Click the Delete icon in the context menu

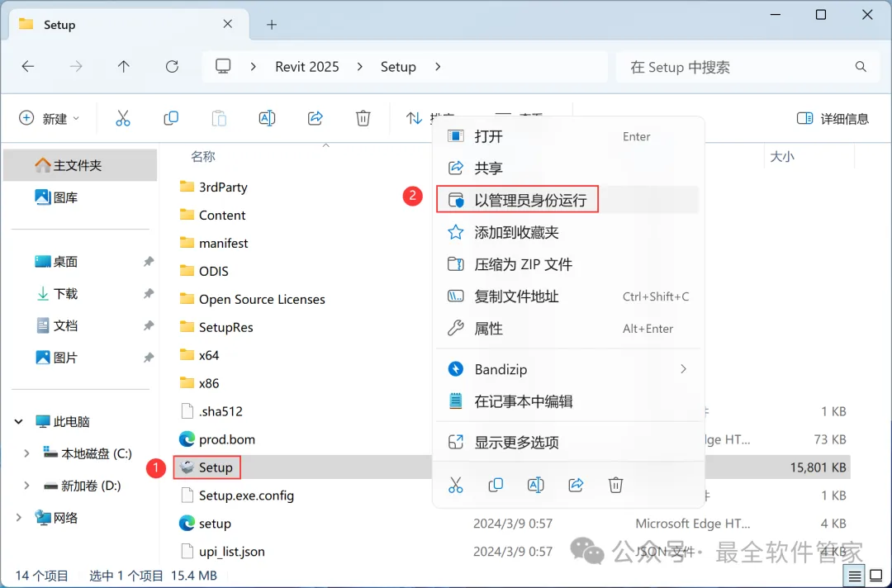point(615,485)
